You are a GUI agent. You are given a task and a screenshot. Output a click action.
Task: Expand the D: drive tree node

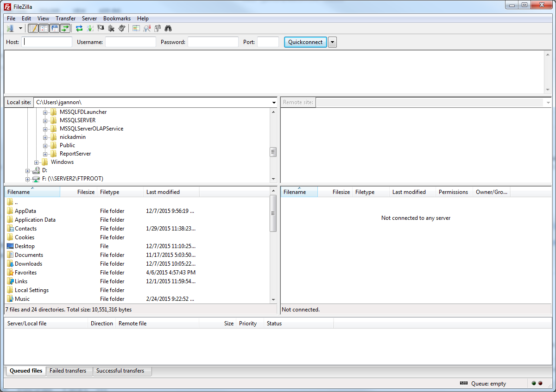click(x=28, y=170)
